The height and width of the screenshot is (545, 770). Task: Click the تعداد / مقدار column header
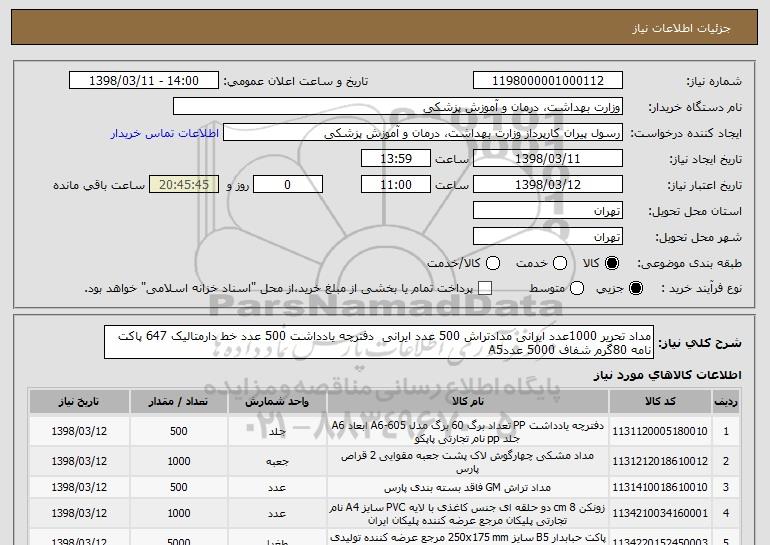pyautogui.click(x=178, y=402)
